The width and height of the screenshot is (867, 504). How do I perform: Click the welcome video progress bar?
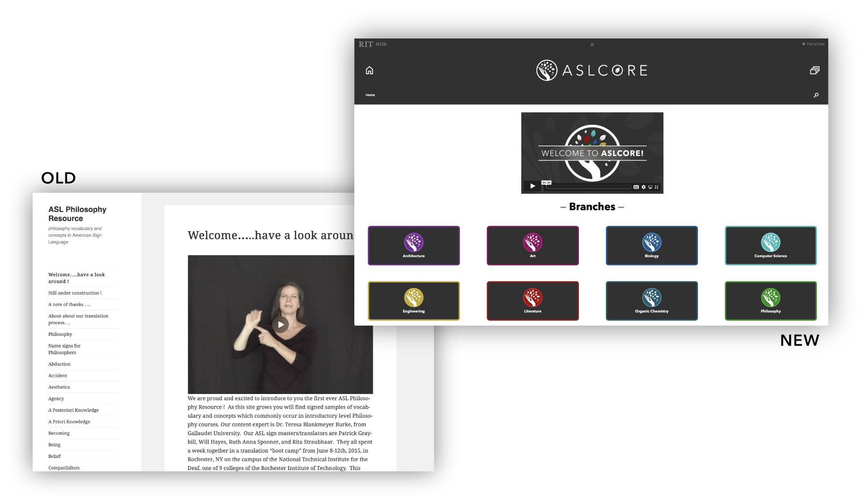(x=588, y=187)
